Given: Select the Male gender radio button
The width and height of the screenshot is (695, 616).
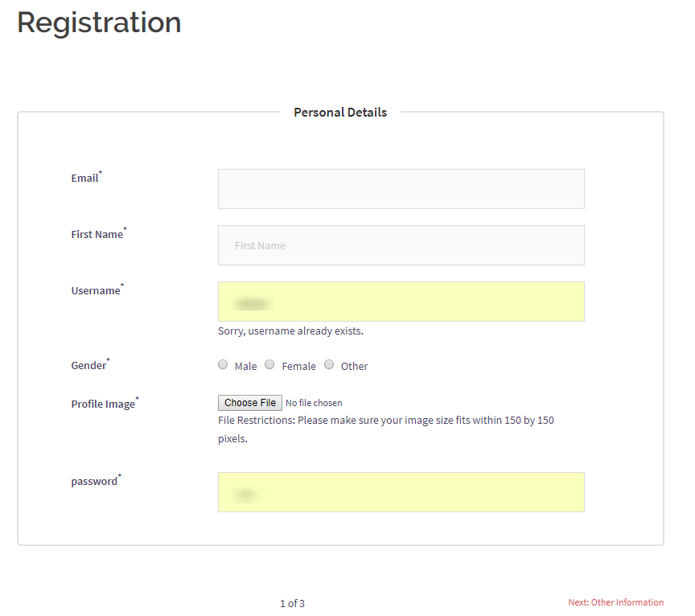Looking at the screenshot, I should (223, 365).
